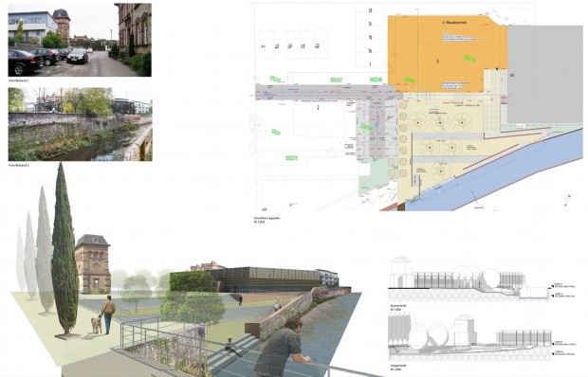Open the Foto Bestand 2 river photo
The height and width of the screenshot is (377, 588).
81,124
